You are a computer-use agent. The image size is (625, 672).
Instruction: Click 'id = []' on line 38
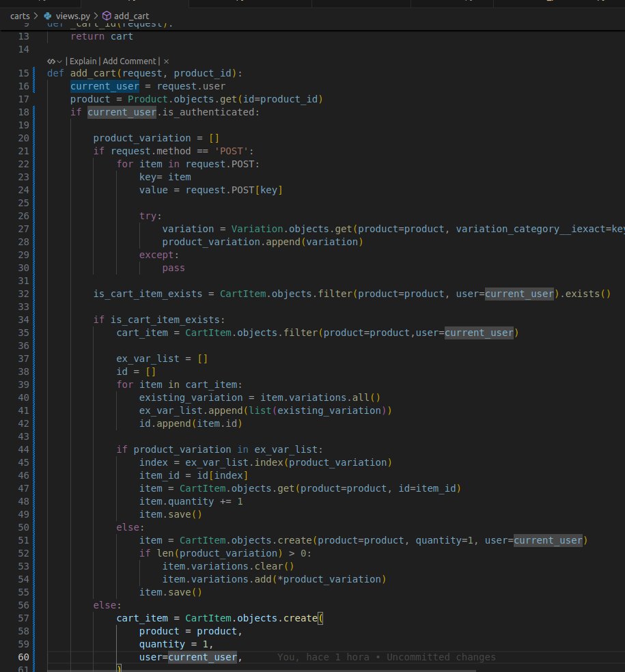[x=136, y=372]
